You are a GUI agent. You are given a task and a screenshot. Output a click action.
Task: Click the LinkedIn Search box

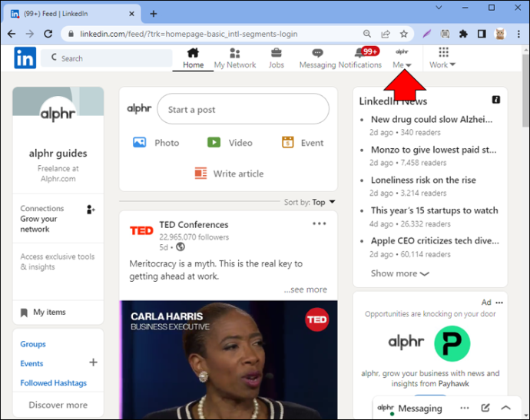click(x=107, y=58)
